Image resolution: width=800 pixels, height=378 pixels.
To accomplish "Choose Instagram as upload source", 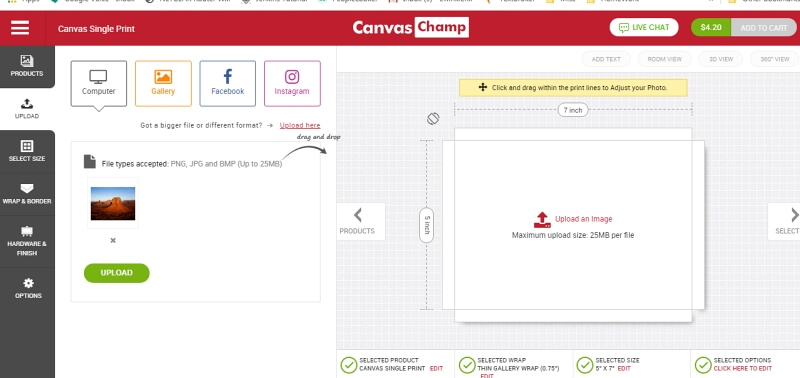I will tap(292, 84).
